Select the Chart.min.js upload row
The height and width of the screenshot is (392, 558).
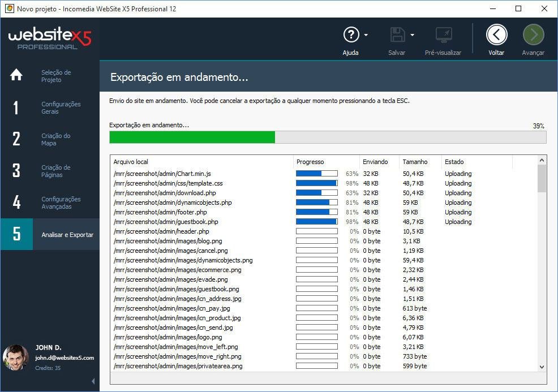point(324,174)
